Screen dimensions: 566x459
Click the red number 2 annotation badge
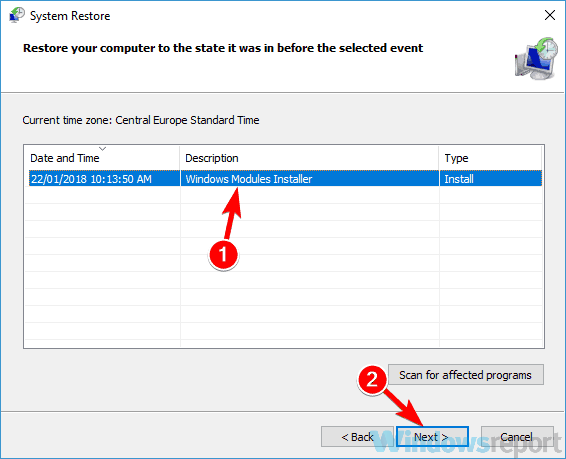[372, 380]
